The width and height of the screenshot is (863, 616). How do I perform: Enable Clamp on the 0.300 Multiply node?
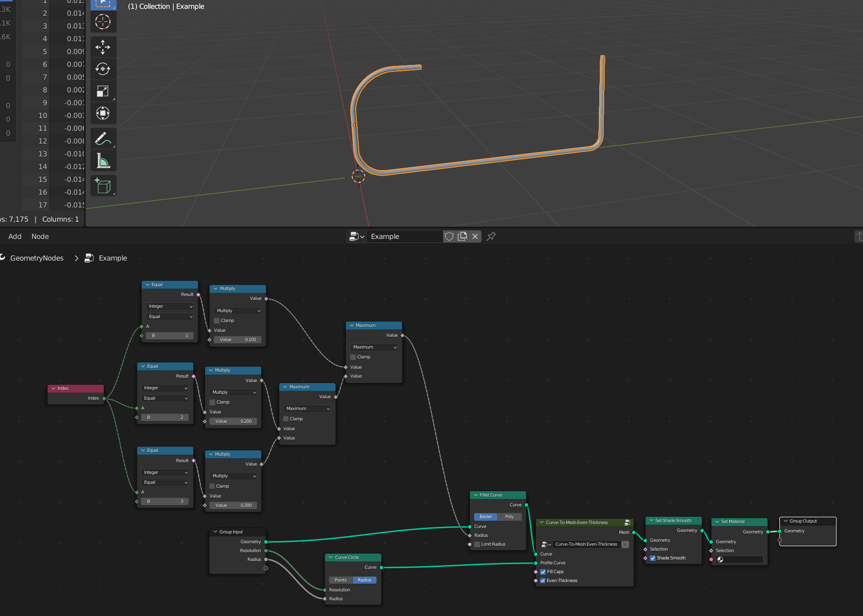[x=213, y=486]
